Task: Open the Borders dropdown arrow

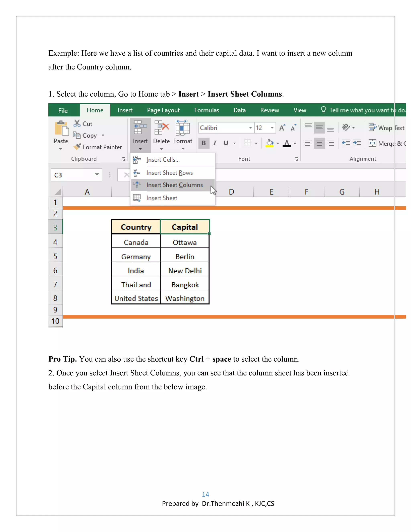Action: point(256,143)
